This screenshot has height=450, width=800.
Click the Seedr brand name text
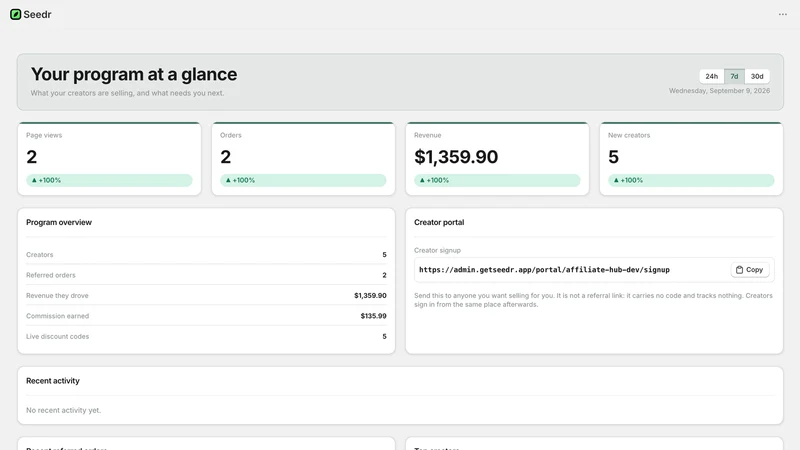pyautogui.click(x=37, y=14)
